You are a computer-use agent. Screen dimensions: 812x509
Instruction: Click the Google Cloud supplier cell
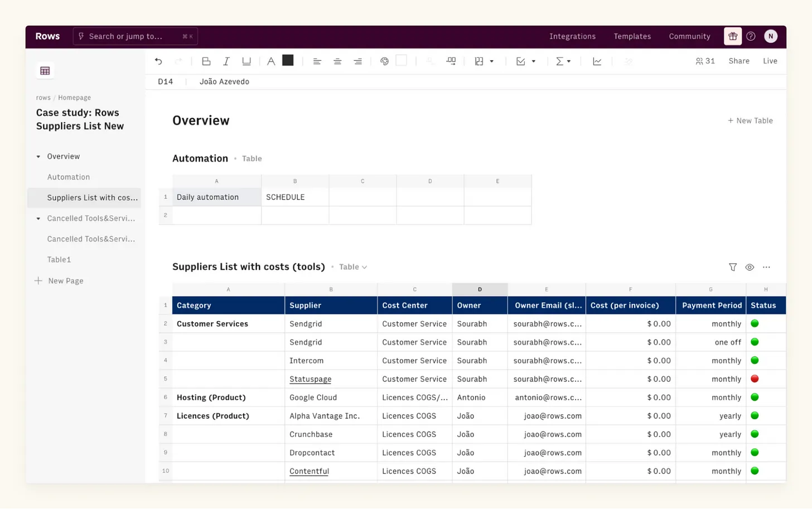point(331,397)
